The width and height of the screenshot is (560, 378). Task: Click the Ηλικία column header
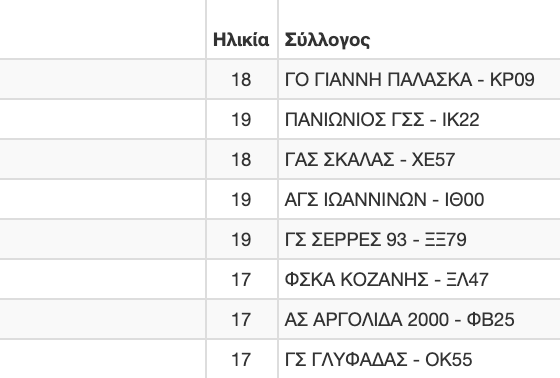pyautogui.click(x=241, y=40)
